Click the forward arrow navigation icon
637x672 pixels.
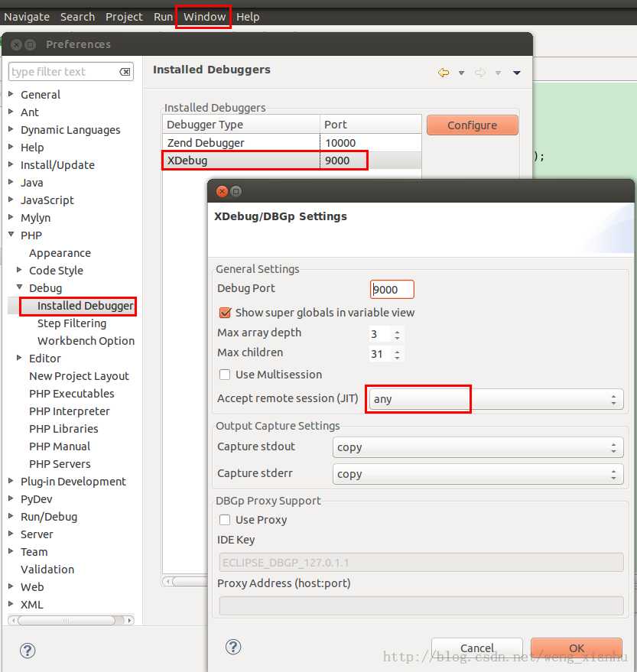479,73
